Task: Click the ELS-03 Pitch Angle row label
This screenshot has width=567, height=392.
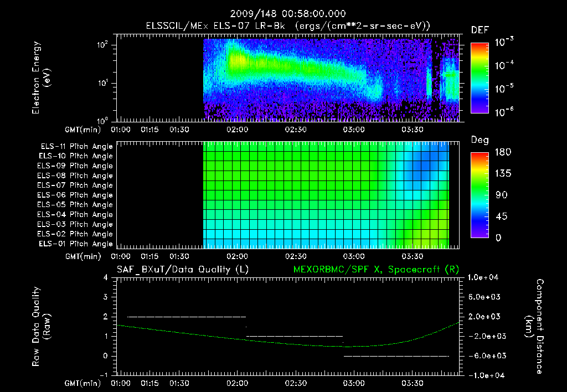Action: click(75, 225)
